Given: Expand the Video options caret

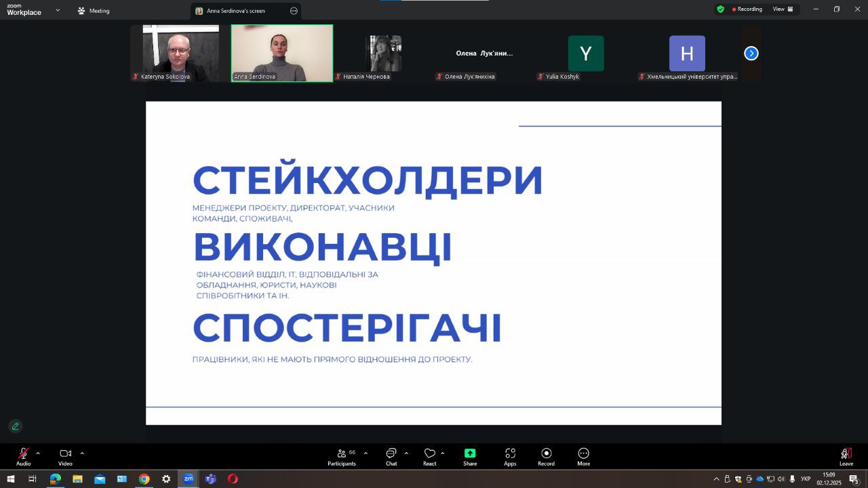Looking at the screenshot, I should pyautogui.click(x=82, y=453).
